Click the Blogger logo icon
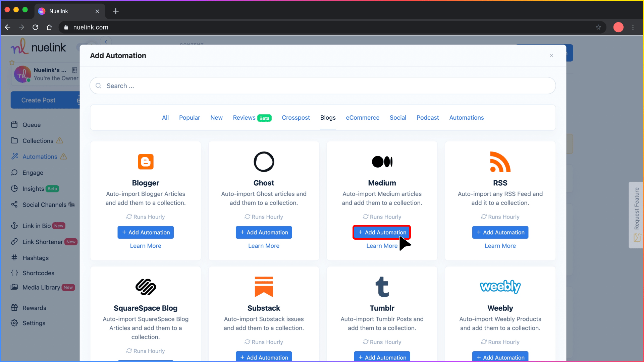This screenshot has height=362, width=644. pos(146,162)
